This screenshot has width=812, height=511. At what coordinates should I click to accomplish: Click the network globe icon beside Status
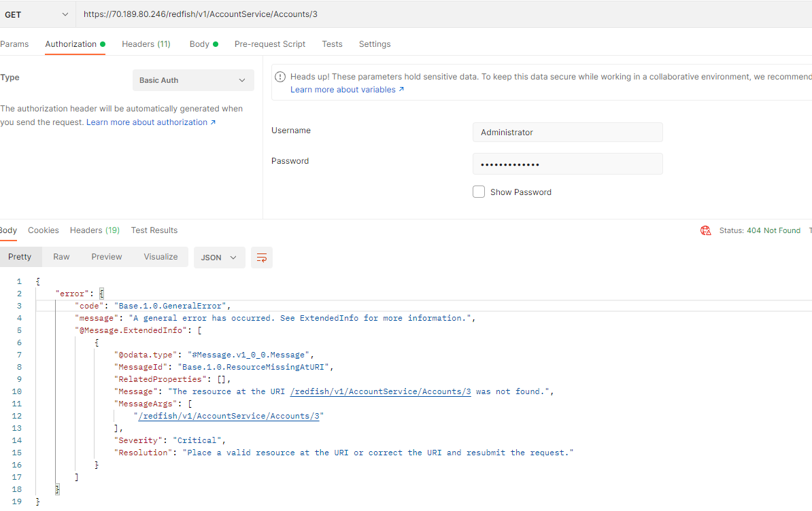pos(705,230)
